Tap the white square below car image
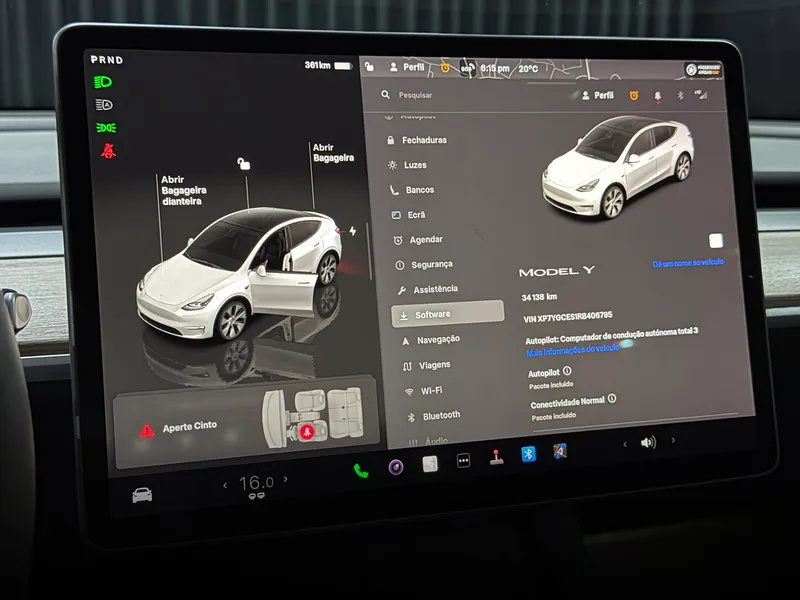The height and width of the screenshot is (600, 800). coord(716,240)
